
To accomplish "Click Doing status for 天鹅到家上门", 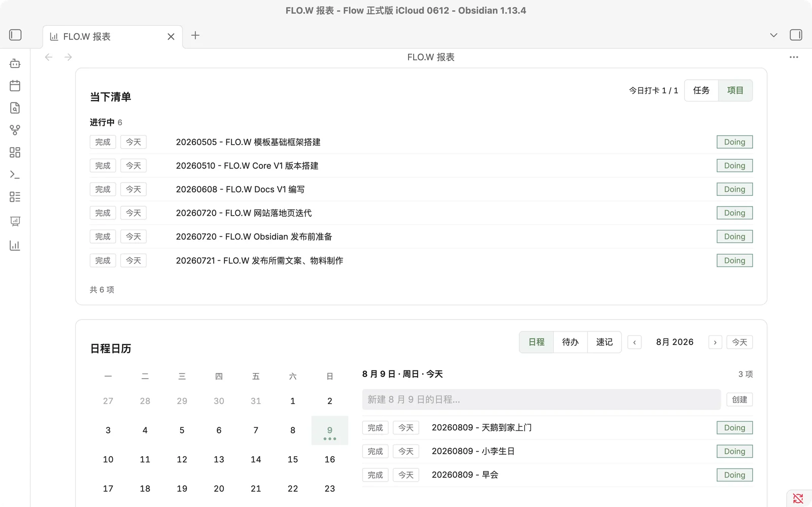I will click(x=734, y=428).
